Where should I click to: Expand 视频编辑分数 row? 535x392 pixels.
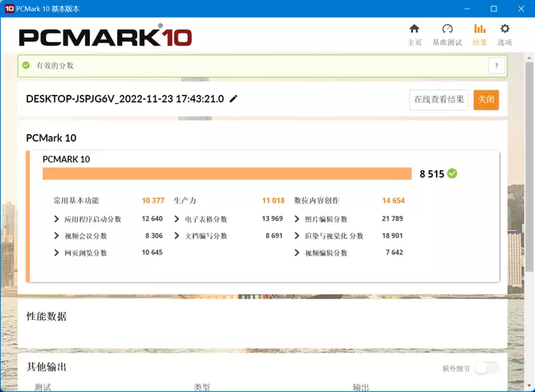tap(297, 252)
